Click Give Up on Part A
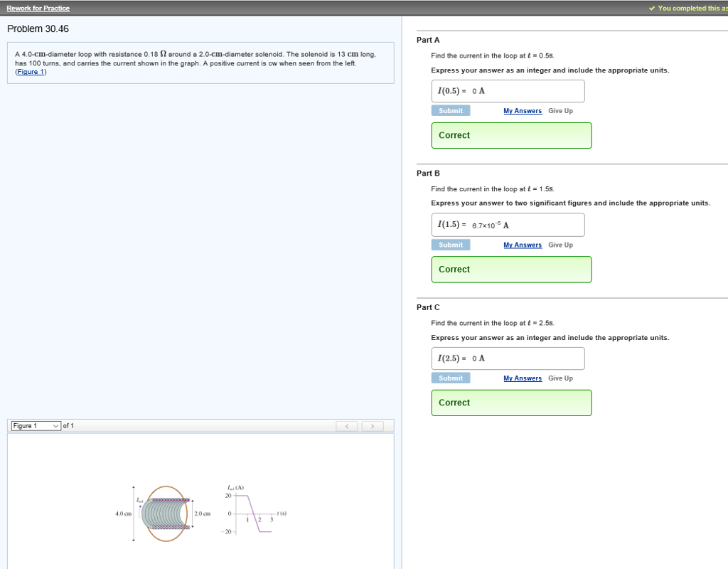The height and width of the screenshot is (569, 728). pos(560,110)
